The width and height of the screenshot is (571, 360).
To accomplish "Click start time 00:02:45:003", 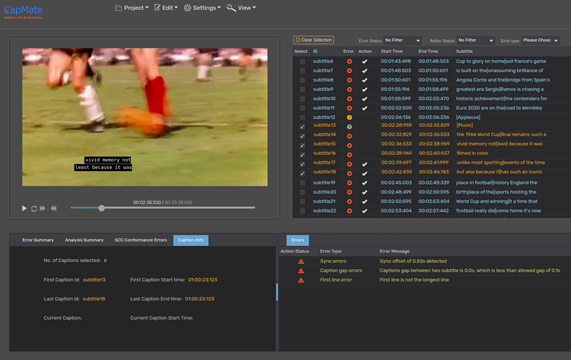I will pos(396,183).
